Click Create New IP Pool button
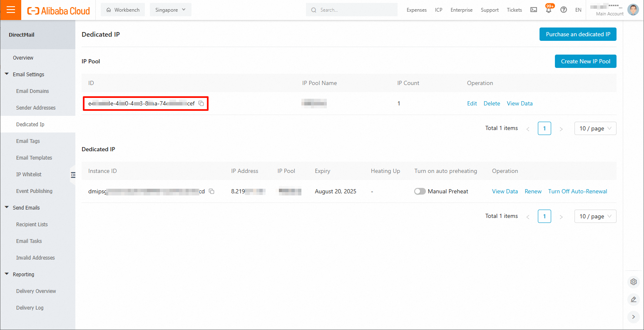Screen dimensions: 644x330 (x=585, y=61)
